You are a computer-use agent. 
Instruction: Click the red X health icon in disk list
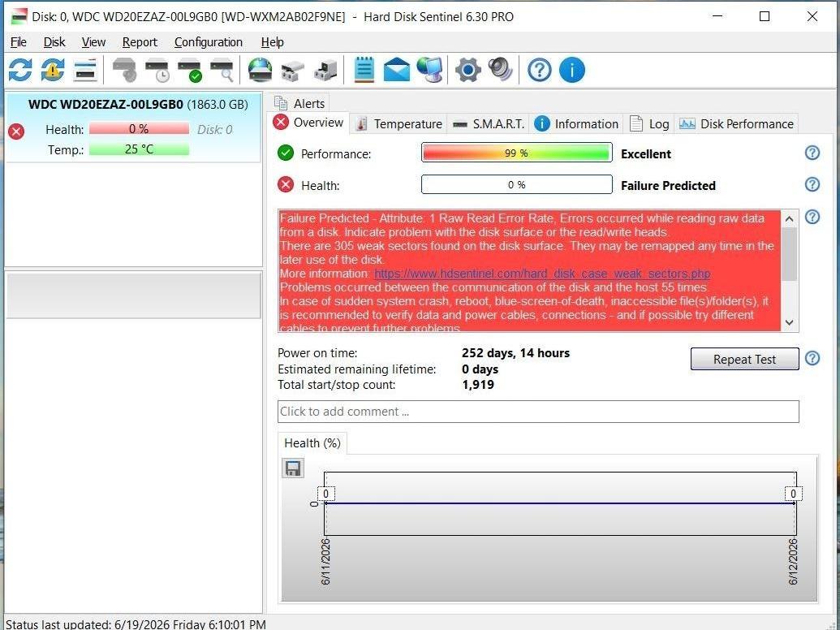(16, 132)
